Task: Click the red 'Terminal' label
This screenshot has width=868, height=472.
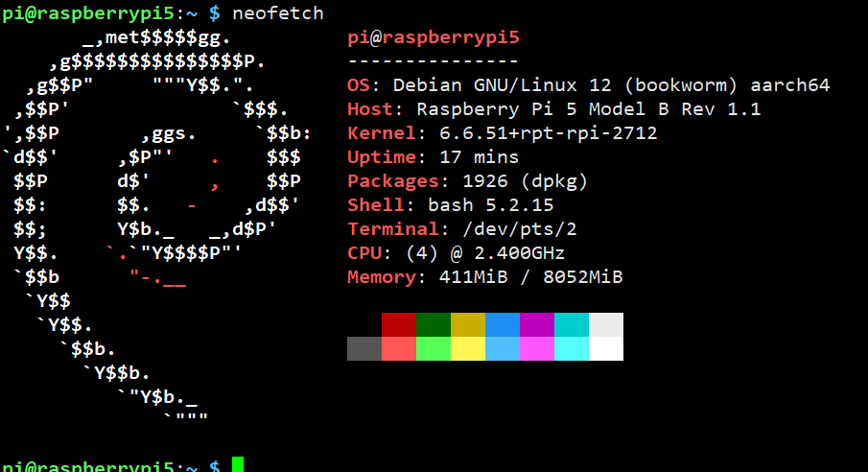Action: [x=393, y=228]
